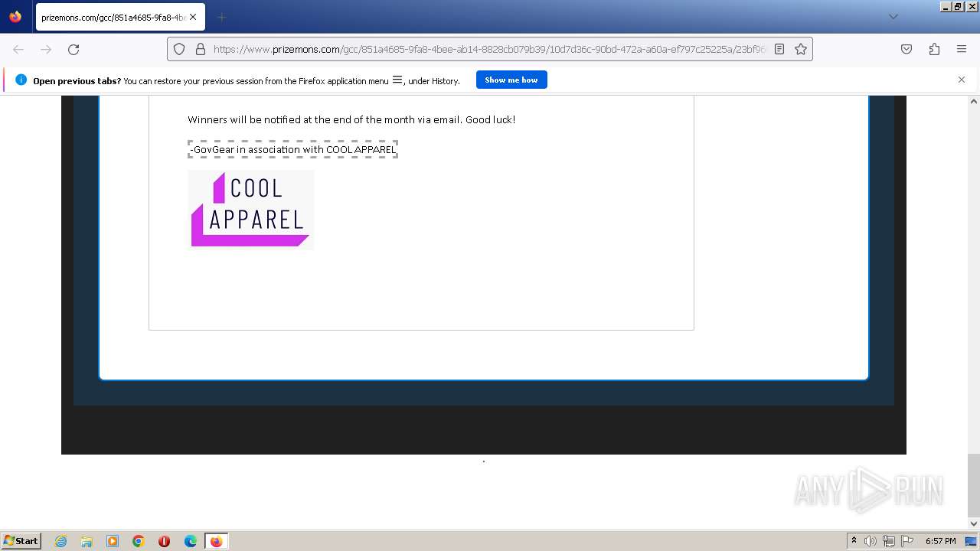The height and width of the screenshot is (551, 980).
Task: Select Firefox taskbar button
Action: point(216,541)
